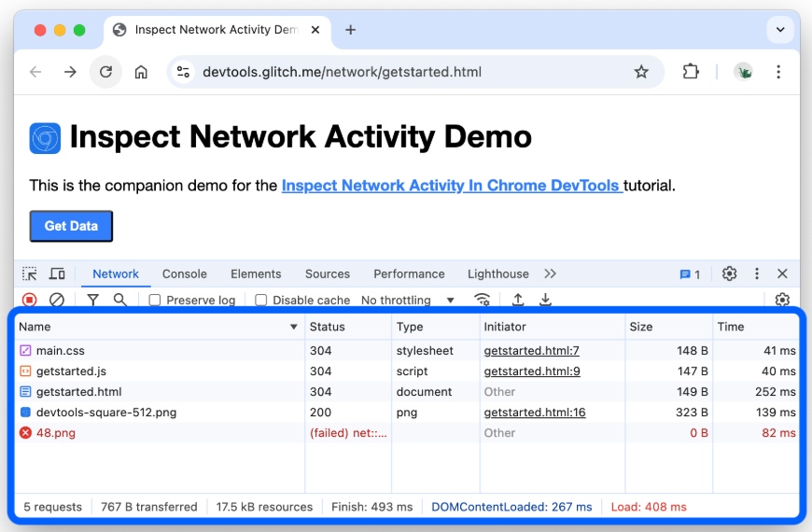
Task: Open network search magnifier
Action: tap(120, 300)
